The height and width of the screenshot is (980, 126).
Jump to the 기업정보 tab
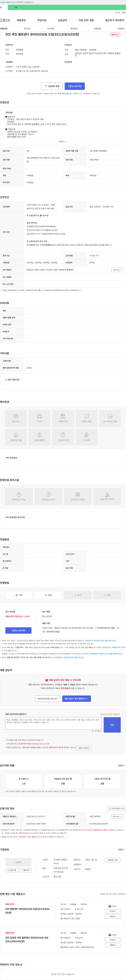click(x=121, y=29)
